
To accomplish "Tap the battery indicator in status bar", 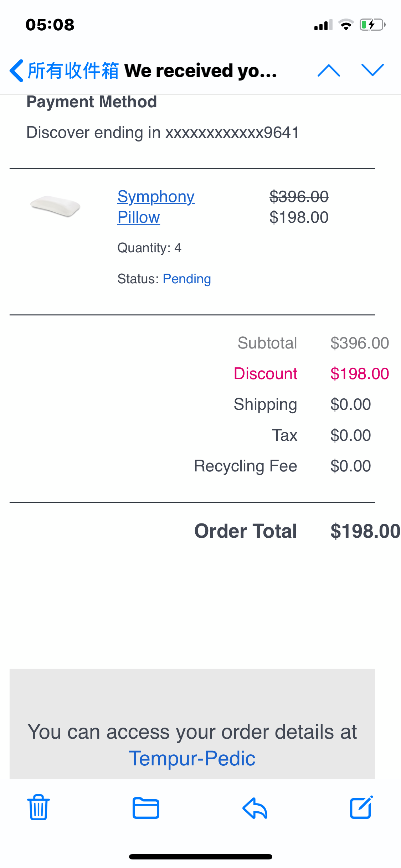I will tap(372, 25).
